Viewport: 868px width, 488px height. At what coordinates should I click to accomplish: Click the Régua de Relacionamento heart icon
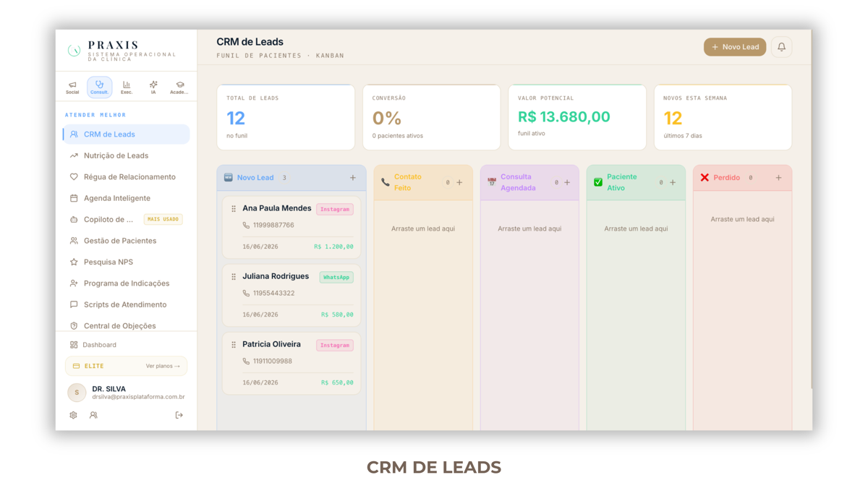(x=74, y=176)
